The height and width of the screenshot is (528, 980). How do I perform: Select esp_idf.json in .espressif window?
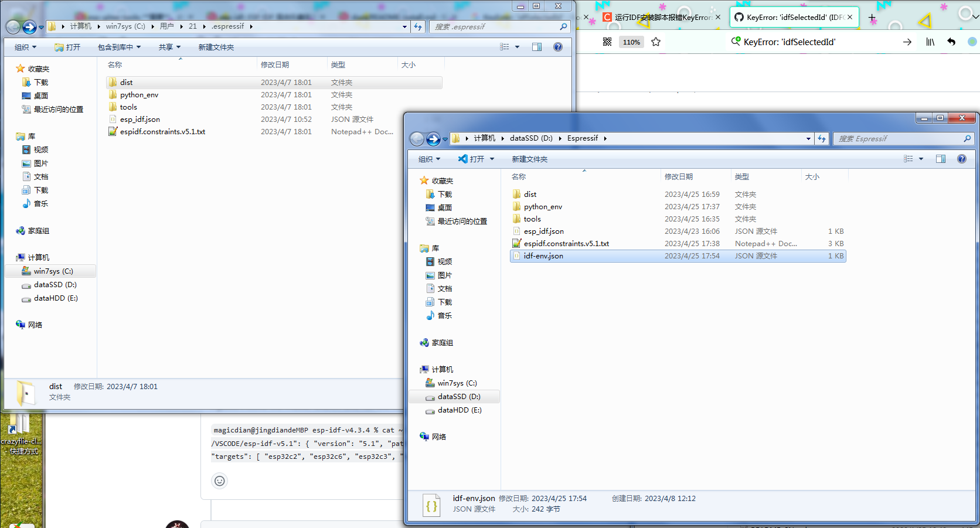274,120
